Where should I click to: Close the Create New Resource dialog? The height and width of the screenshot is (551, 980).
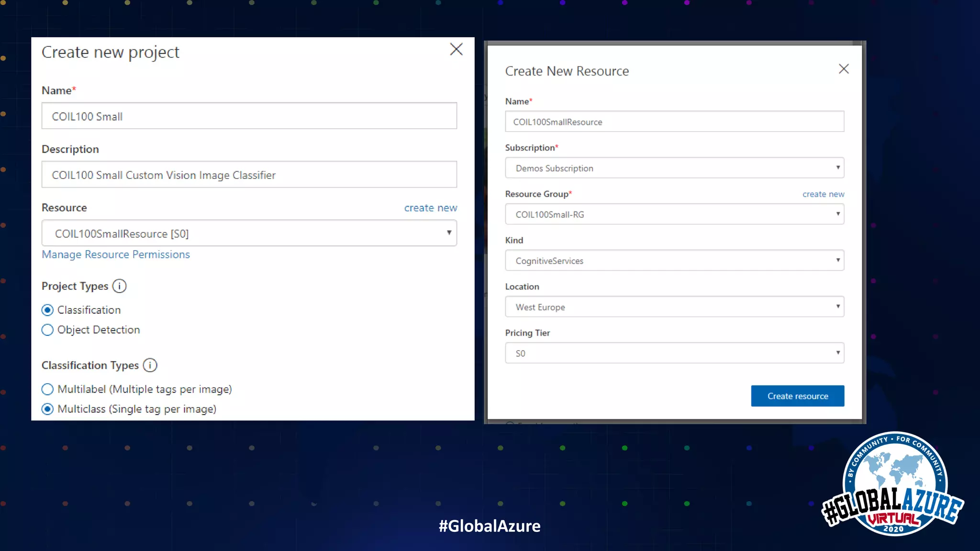(844, 69)
